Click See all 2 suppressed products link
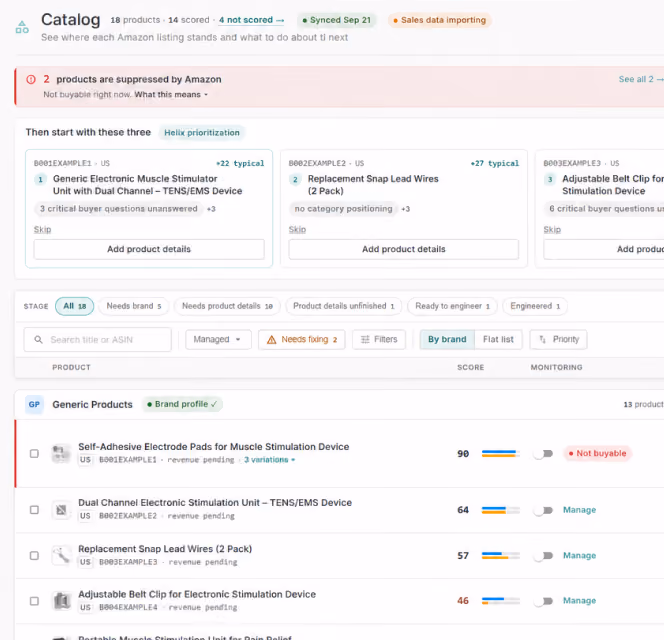Screen dimensions: 664x640 click(x=641, y=79)
